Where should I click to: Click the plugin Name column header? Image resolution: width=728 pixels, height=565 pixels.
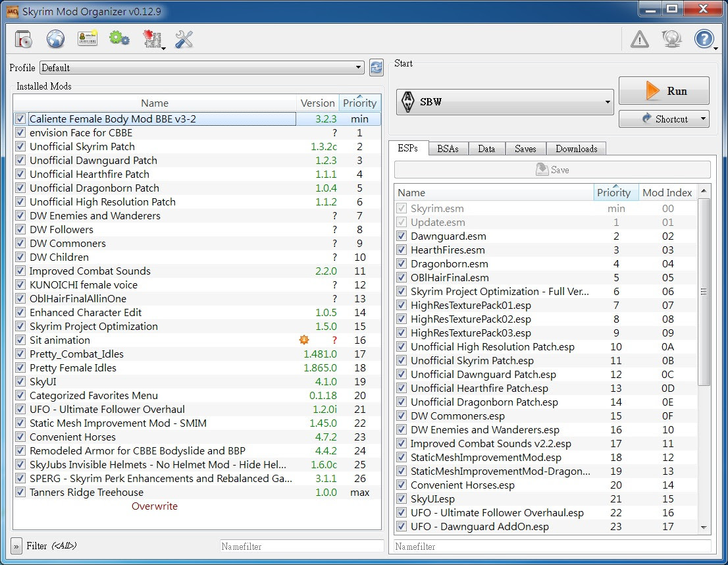494,192
